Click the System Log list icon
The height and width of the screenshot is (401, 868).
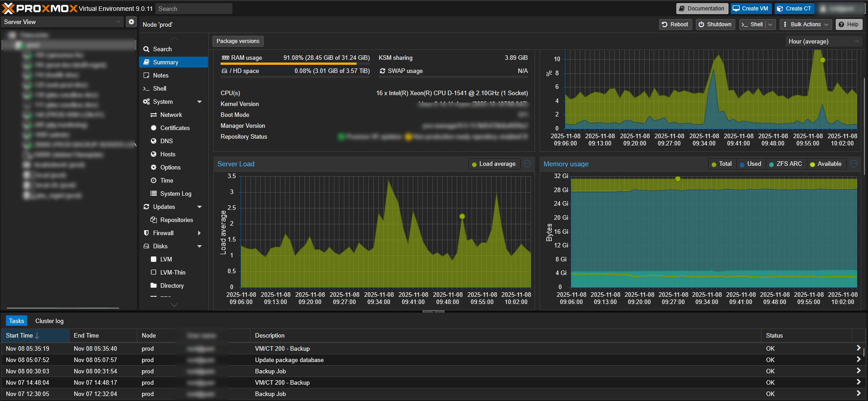click(154, 193)
